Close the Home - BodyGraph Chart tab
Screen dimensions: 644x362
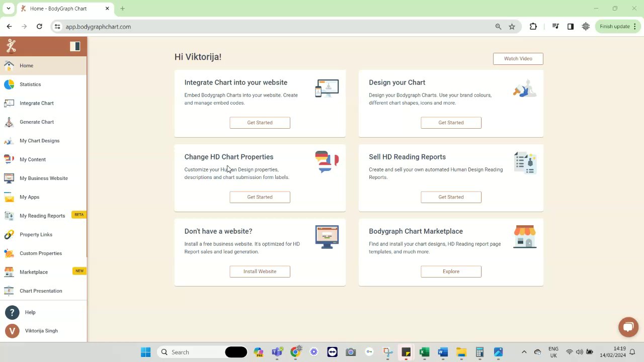pyautogui.click(x=108, y=9)
